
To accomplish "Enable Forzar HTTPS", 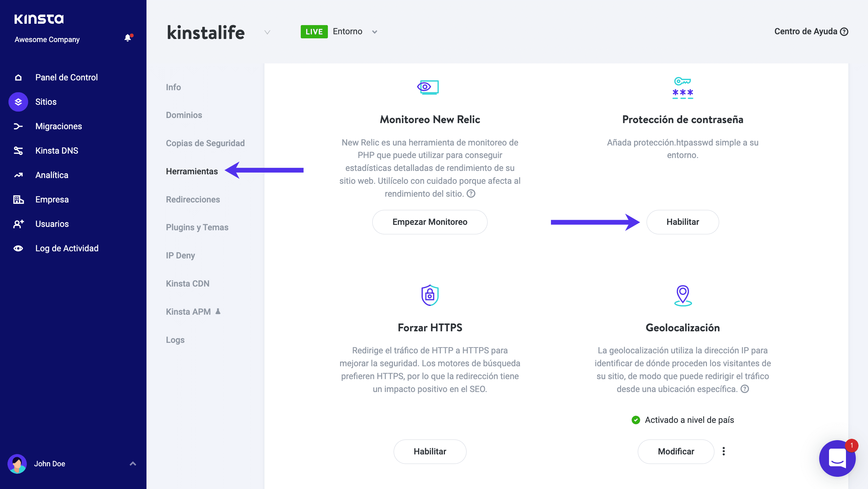I will pyautogui.click(x=430, y=451).
